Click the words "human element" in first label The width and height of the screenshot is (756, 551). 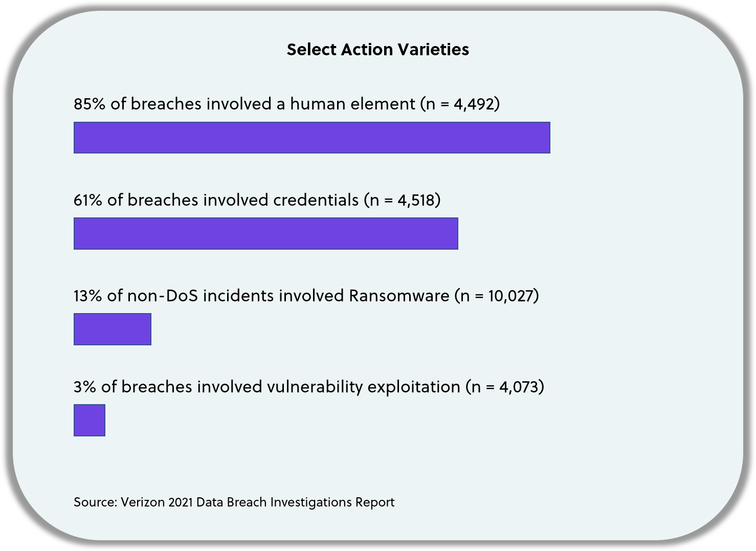352,104
